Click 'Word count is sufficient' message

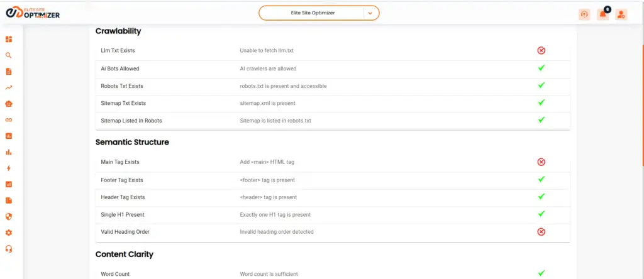(269, 274)
